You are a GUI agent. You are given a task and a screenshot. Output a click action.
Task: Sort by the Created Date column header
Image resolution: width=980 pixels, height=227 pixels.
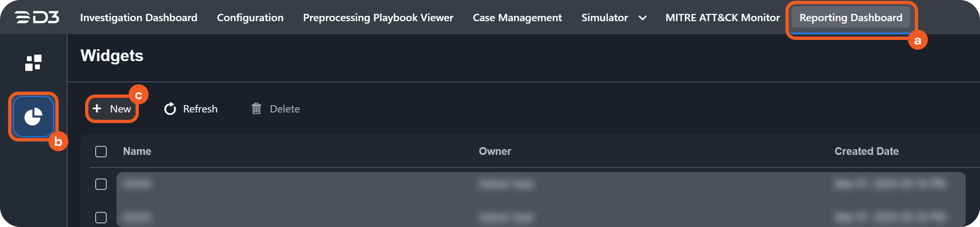[866, 151]
